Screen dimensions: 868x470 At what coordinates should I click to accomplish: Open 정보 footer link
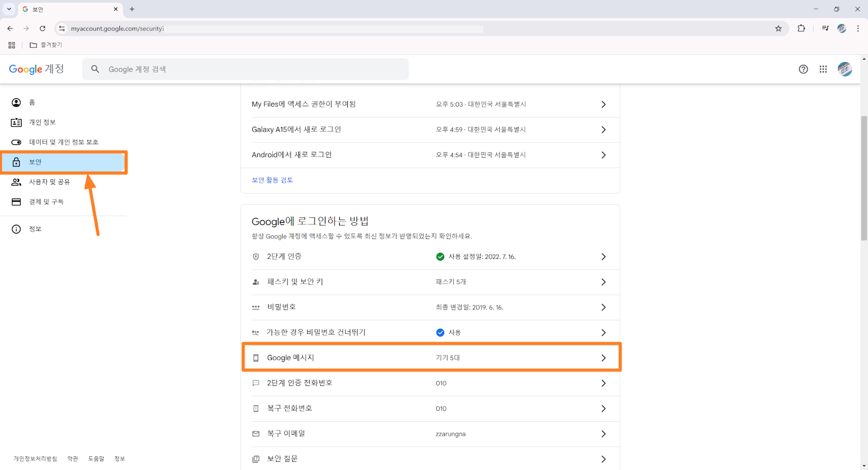pos(120,459)
